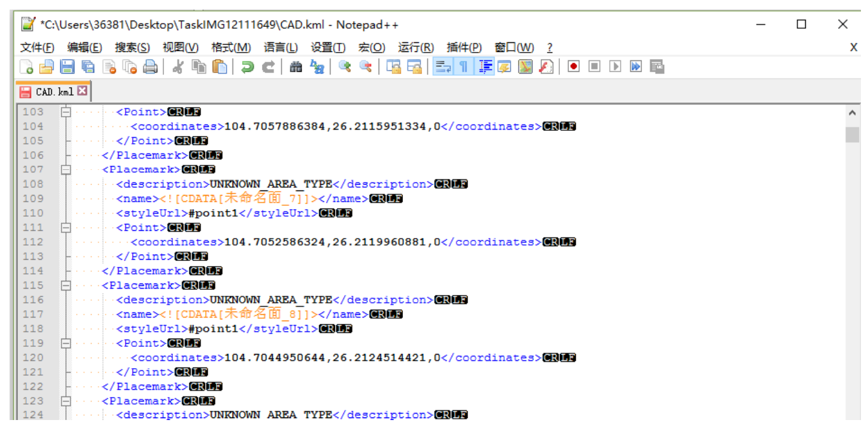Click the Redo arrow icon
This screenshot has width=868, height=438.
click(x=268, y=67)
